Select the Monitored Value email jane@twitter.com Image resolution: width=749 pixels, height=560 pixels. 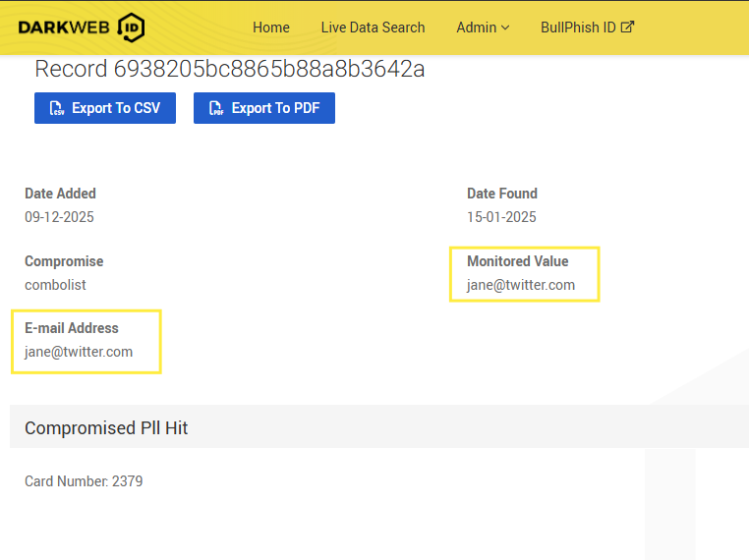(x=521, y=285)
